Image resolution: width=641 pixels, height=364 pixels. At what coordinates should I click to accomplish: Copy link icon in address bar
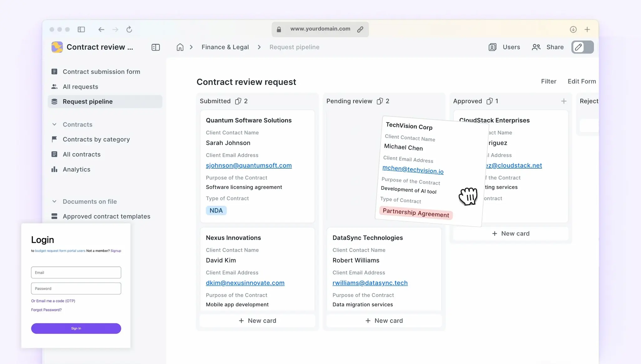click(360, 29)
